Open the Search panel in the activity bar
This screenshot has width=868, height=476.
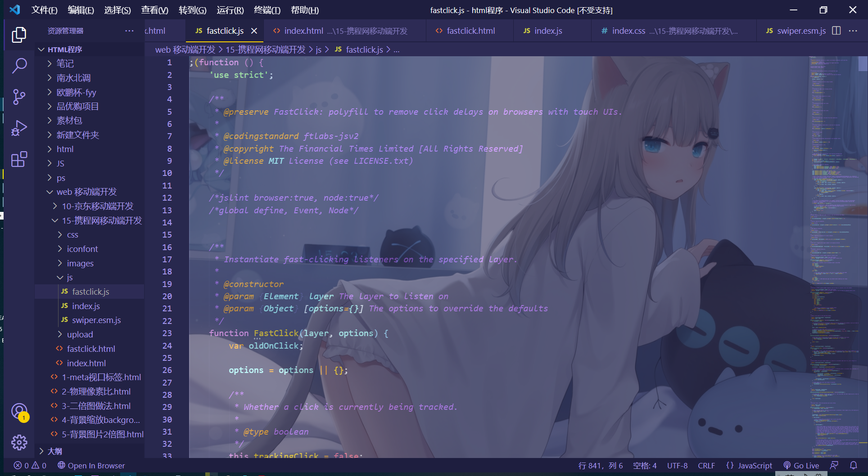(x=19, y=66)
